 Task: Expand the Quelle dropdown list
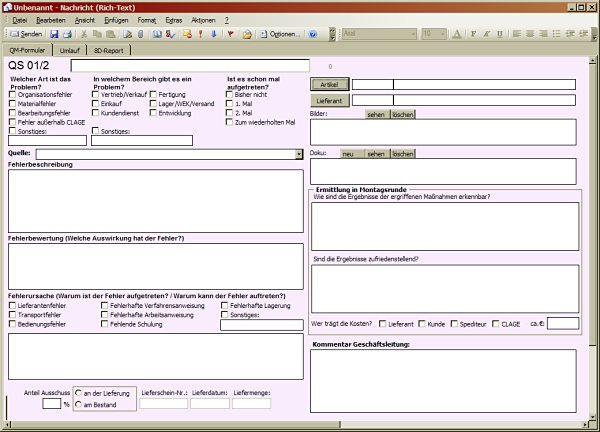point(299,154)
